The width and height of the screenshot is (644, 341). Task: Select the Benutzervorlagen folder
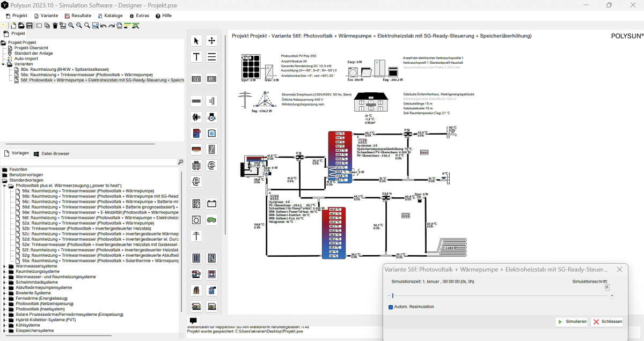(x=26, y=175)
